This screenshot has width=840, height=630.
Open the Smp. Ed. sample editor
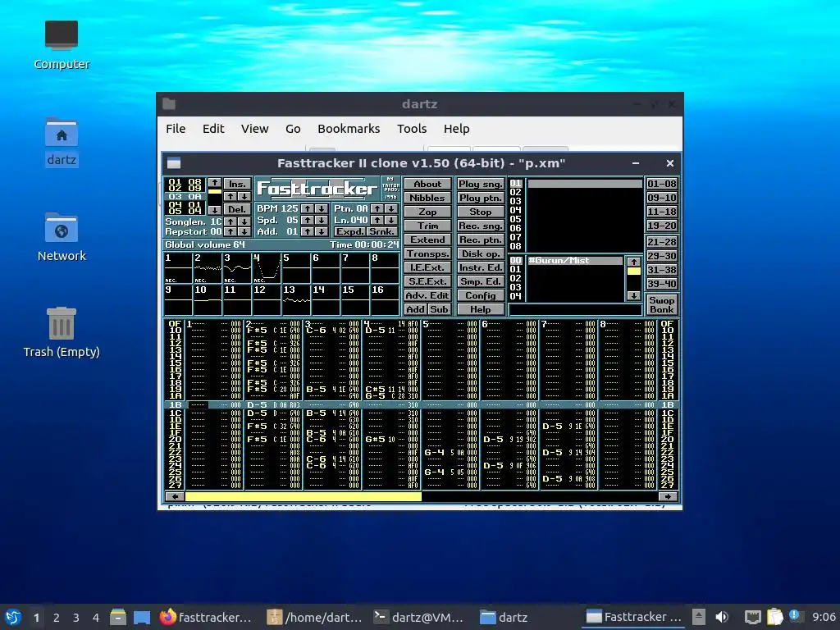[x=481, y=281]
